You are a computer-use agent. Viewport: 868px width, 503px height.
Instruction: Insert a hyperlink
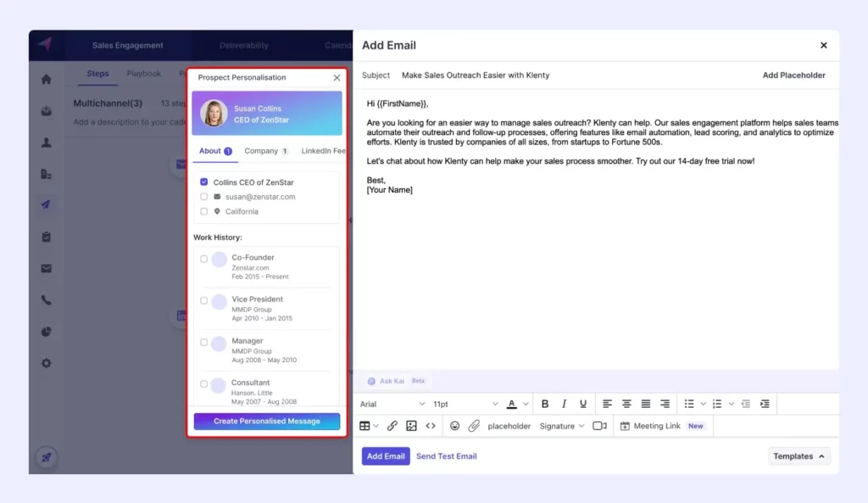coord(392,426)
